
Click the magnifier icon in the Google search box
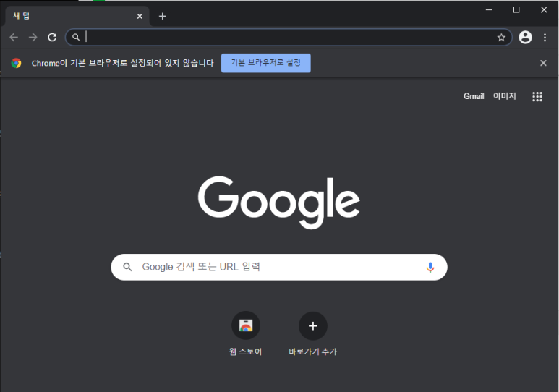pyautogui.click(x=127, y=267)
